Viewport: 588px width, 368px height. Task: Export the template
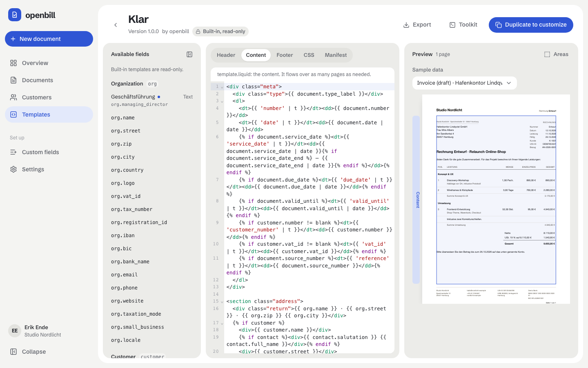click(x=417, y=25)
